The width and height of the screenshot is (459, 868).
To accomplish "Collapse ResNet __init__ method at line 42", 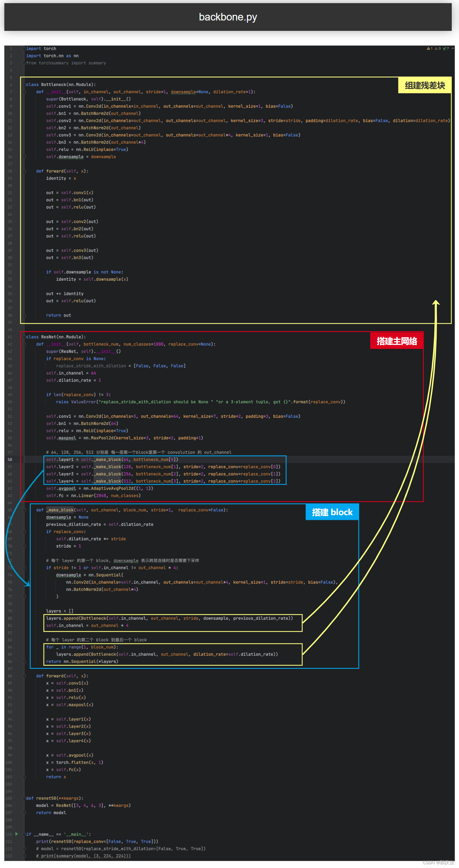I will point(24,344).
